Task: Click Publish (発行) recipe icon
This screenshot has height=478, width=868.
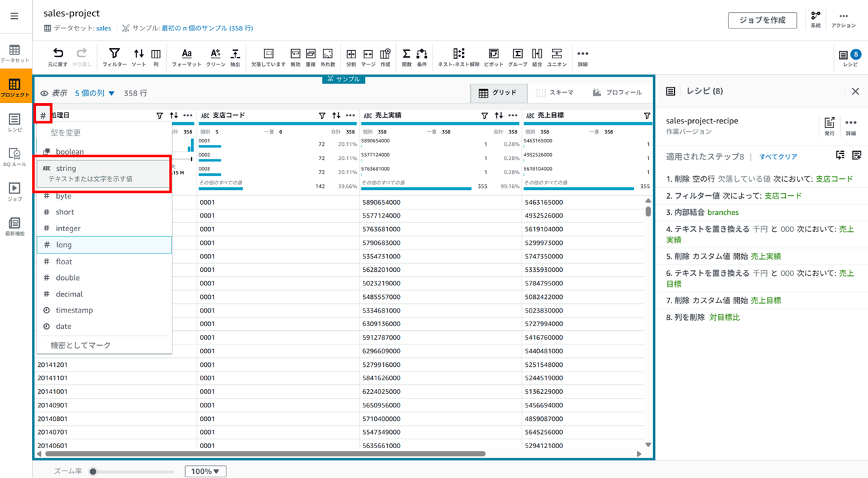Action: point(829,125)
